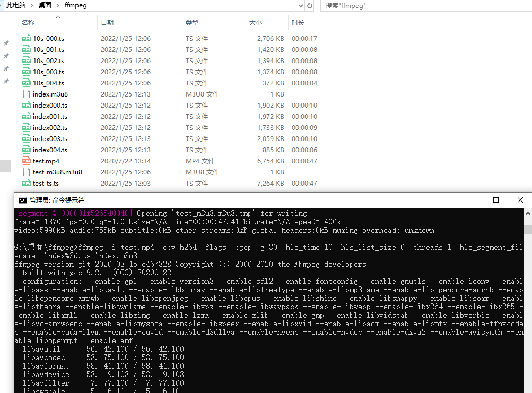Go to 此电脑 in the breadcrumb path
Screen dimensions: 532x393
(x=15, y=5)
